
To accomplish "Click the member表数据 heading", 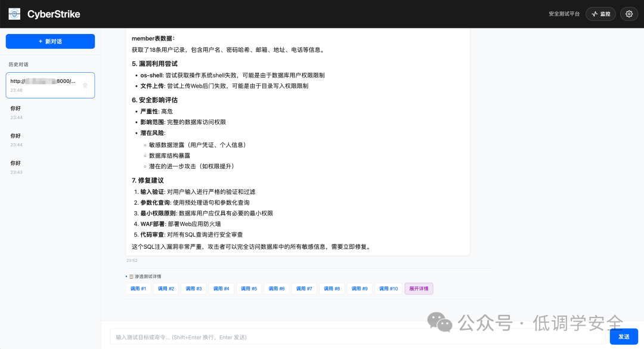I will click(153, 38).
